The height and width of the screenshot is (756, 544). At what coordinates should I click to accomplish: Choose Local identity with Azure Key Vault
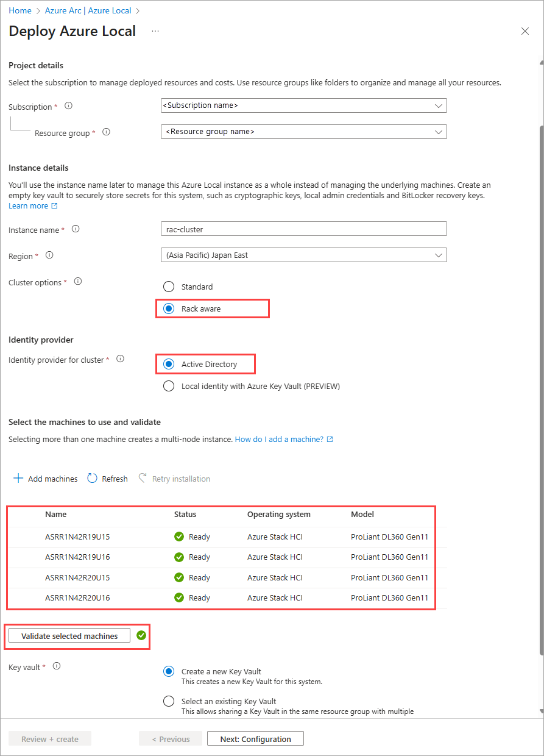[169, 386]
